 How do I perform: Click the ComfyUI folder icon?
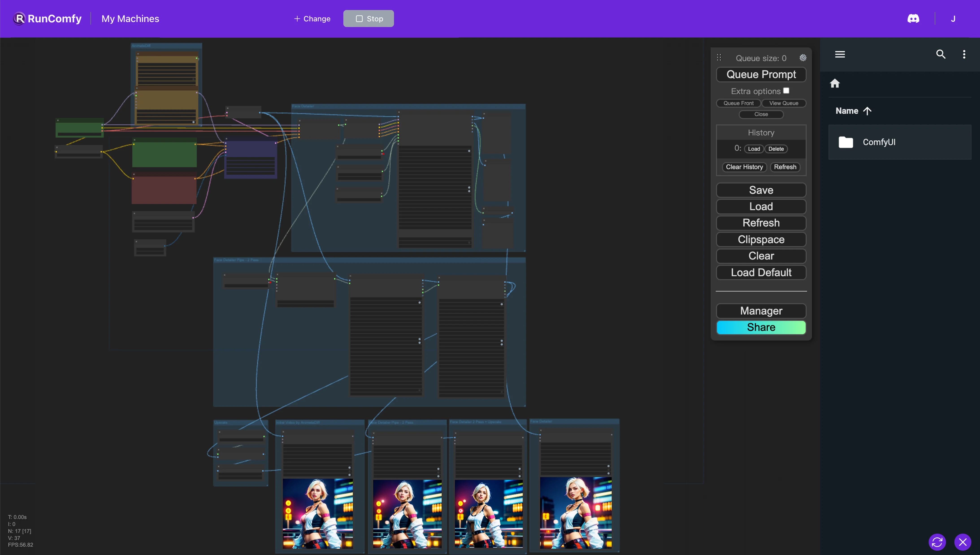pos(846,142)
